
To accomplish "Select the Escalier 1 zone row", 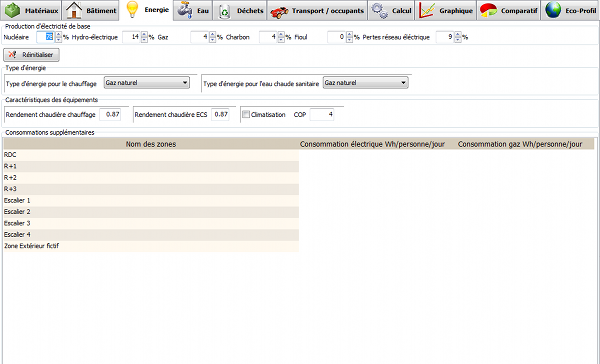I will coord(151,201).
